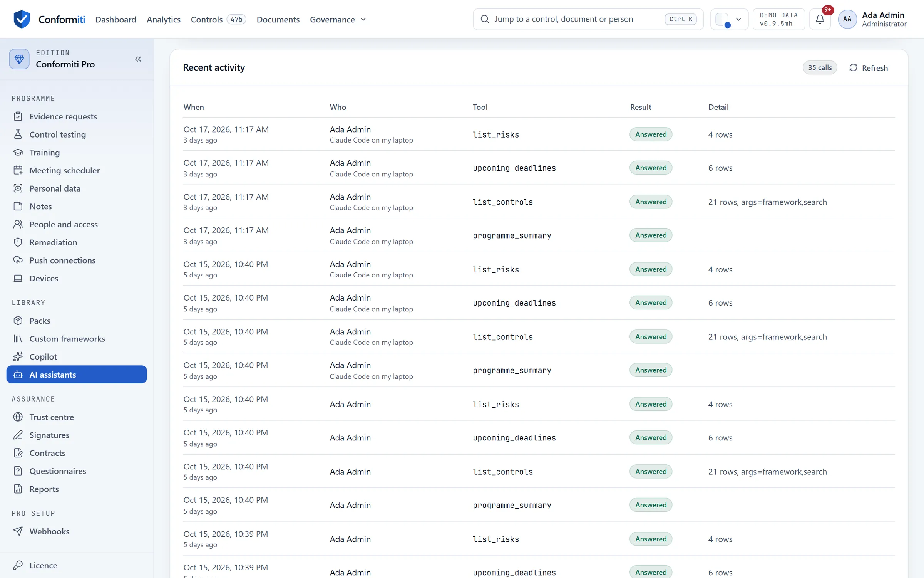Open Push connections in the sidebar

[x=77, y=260]
